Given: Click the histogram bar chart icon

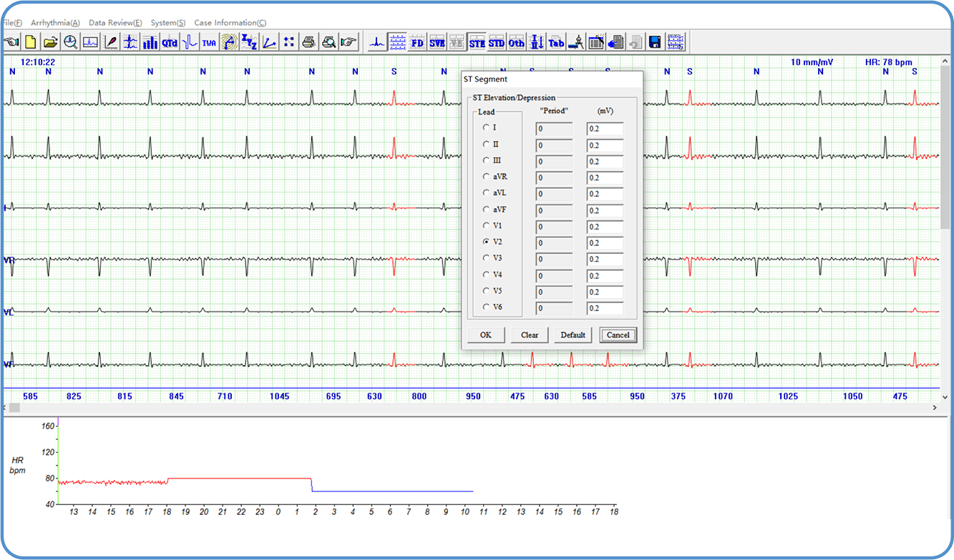Looking at the screenshot, I should point(150,42).
